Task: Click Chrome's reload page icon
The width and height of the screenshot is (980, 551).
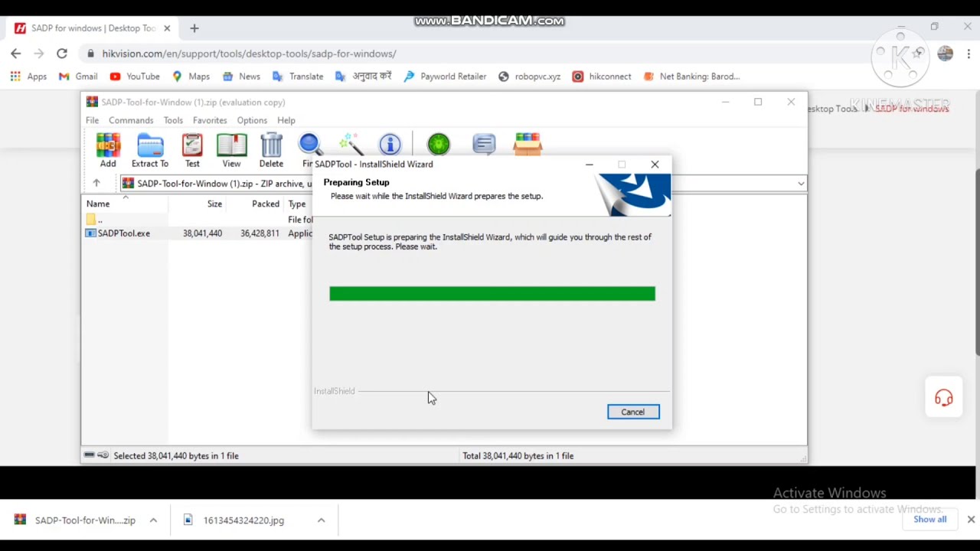Action: tap(62, 54)
